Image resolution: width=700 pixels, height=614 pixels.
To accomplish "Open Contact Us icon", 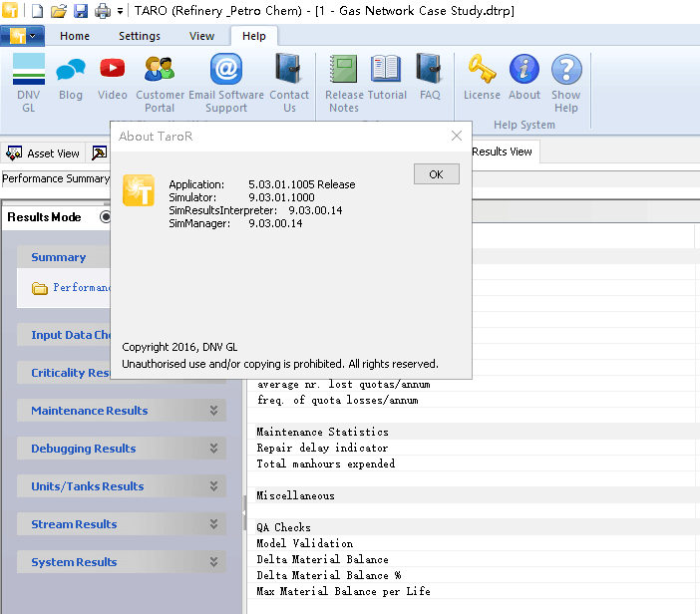I will (x=289, y=83).
